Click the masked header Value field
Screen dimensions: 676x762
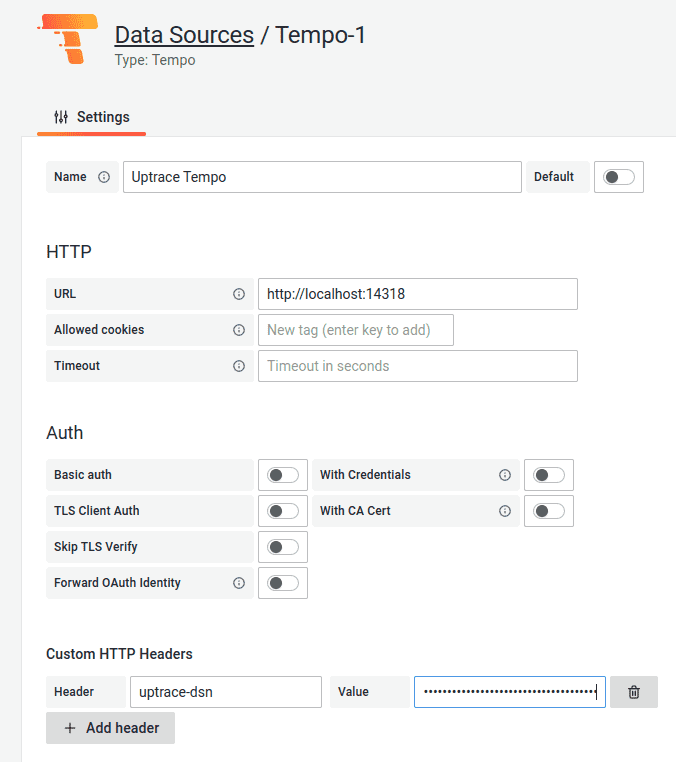click(510, 692)
